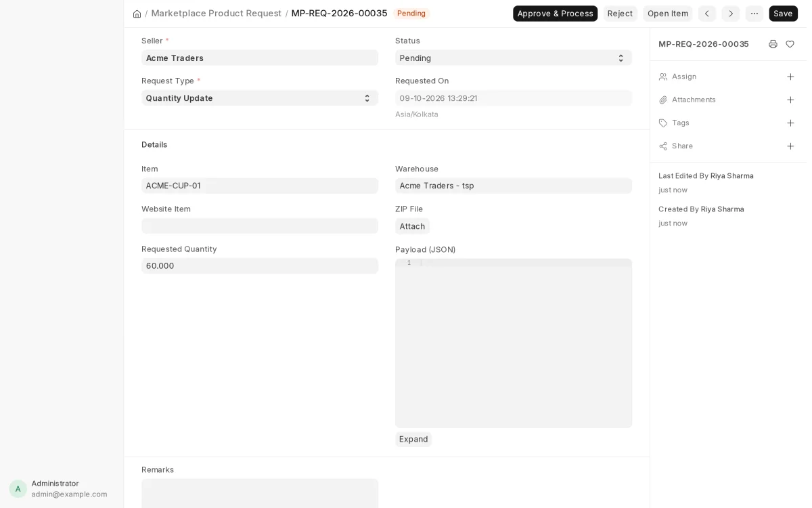The image size is (812, 508).
Task: Edit the Seller field
Action: coord(260,58)
